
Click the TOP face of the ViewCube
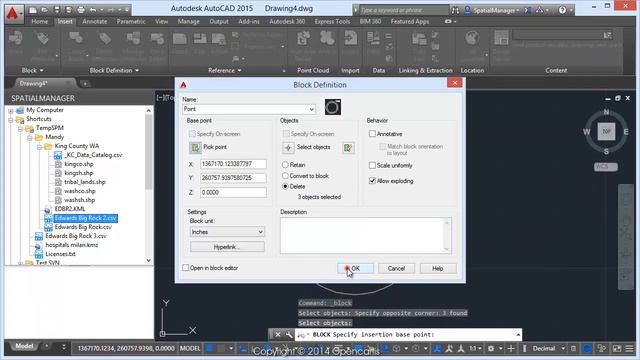[606, 131]
